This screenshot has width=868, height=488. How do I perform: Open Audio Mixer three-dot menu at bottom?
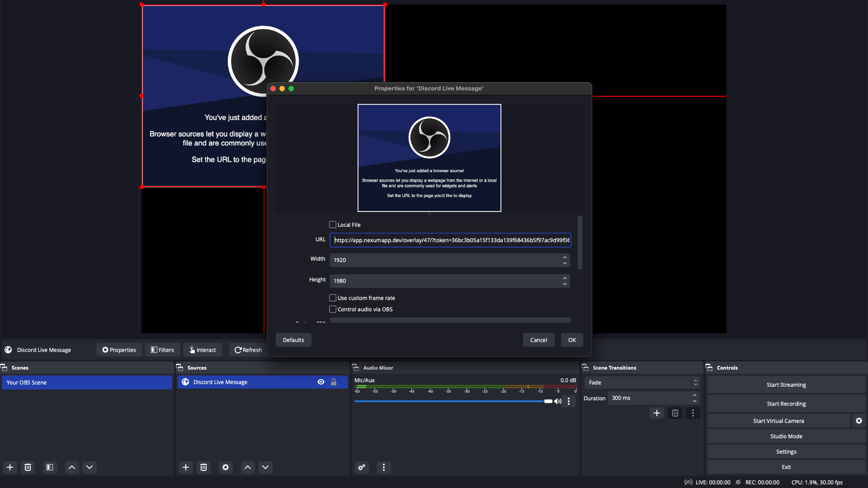click(x=384, y=467)
